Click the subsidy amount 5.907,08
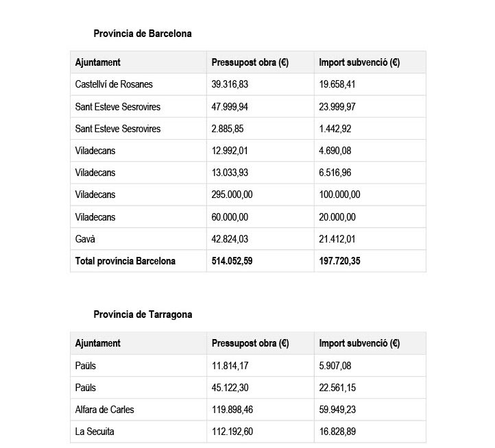 click(x=336, y=366)
